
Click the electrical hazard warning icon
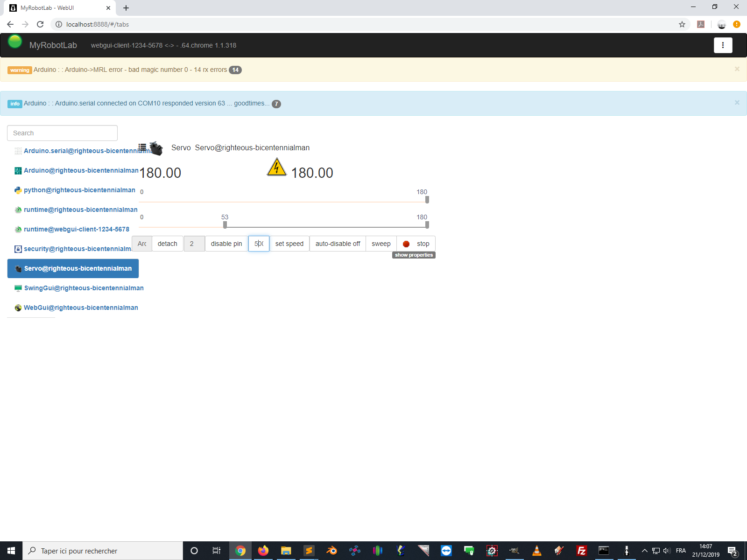pyautogui.click(x=276, y=168)
